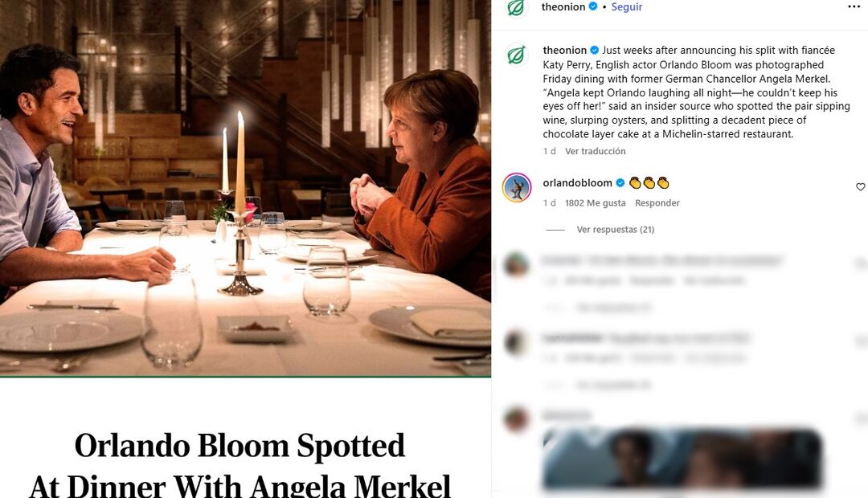The height and width of the screenshot is (498, 868).
Task: Click theonion avatar beside the caption
Action: [517, 55]
